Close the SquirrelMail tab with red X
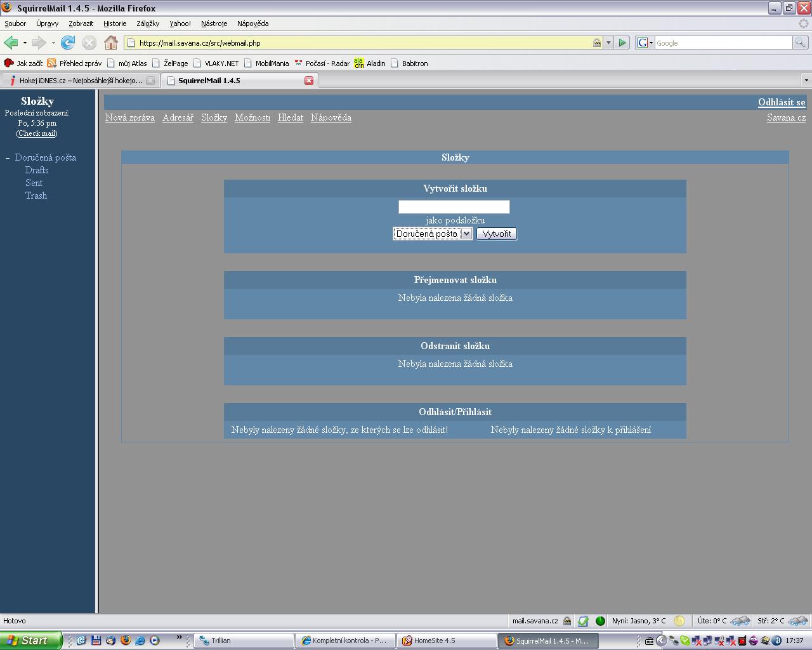The height and width of the screenshot is (650, 812). pos(309,81)
